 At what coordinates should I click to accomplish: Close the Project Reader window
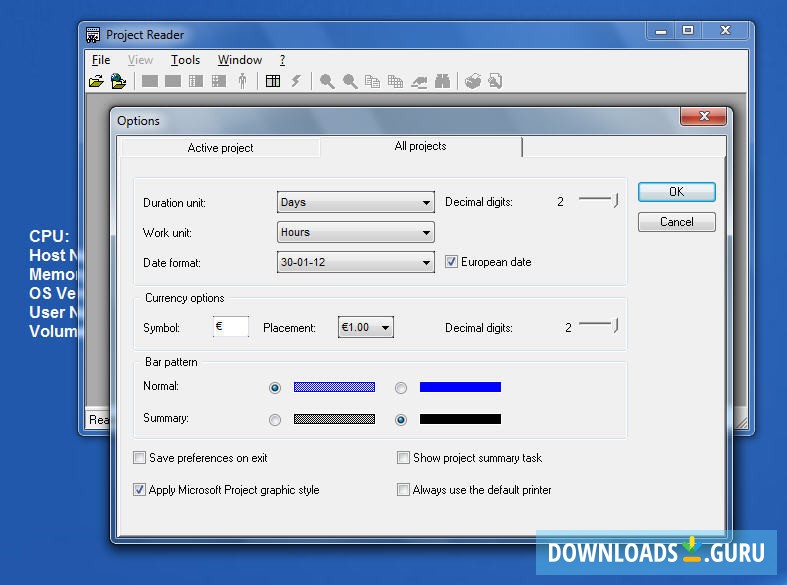click(x=725, y=31)
